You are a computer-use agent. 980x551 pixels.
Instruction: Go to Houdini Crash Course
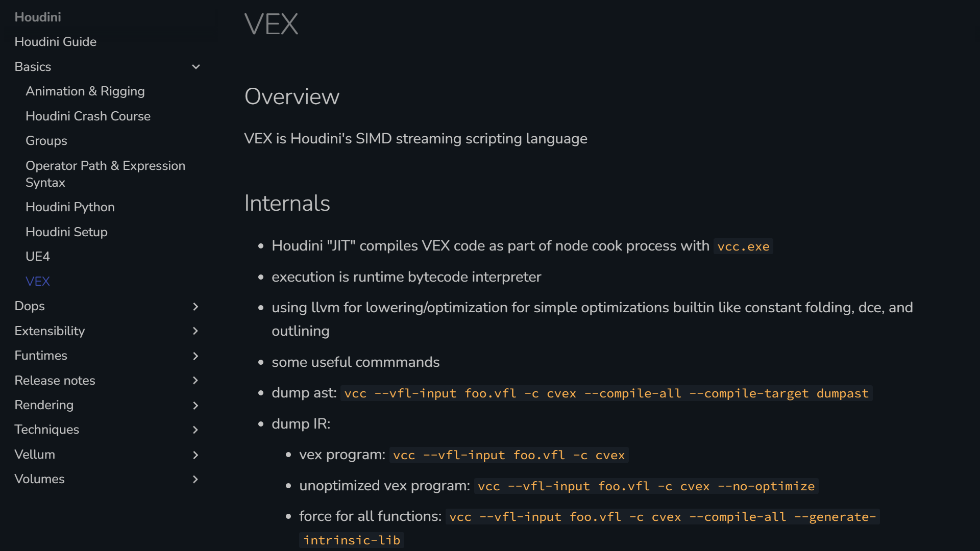click(x=88, y=116)
